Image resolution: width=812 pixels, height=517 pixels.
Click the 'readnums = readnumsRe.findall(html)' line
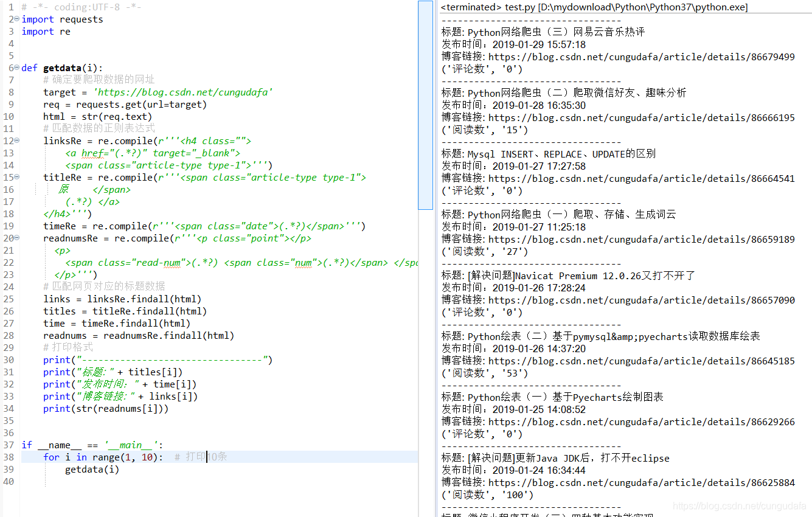pyautogui.click(x=139, y=336)
